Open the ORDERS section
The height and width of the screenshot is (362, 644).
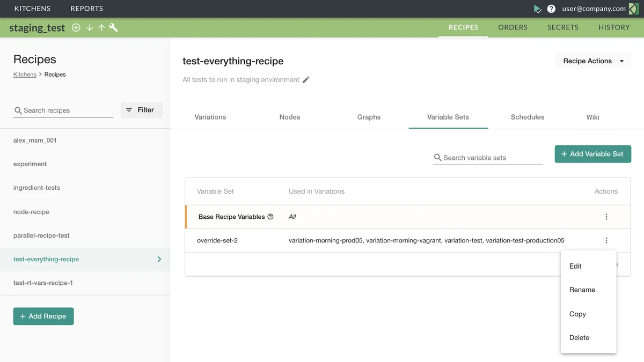pyautogui.click(x=513, y=27)
